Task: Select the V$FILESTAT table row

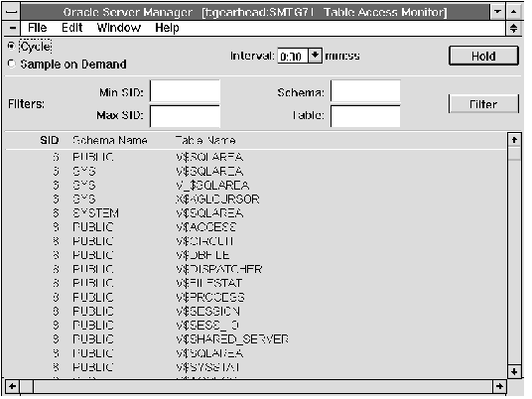Action: (256, 283)
